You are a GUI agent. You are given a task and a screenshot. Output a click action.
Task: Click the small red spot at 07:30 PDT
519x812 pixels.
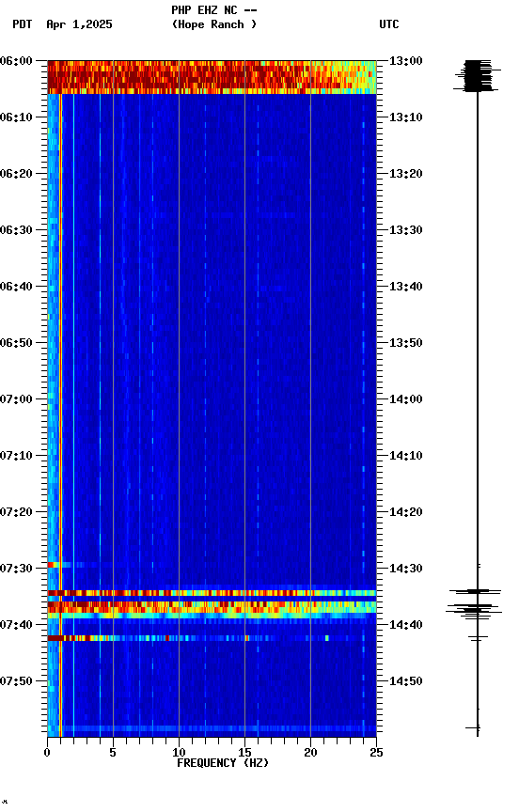[53, 565]
